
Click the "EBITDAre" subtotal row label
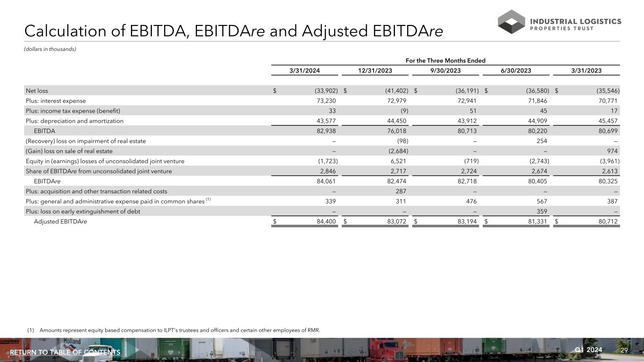47,181
